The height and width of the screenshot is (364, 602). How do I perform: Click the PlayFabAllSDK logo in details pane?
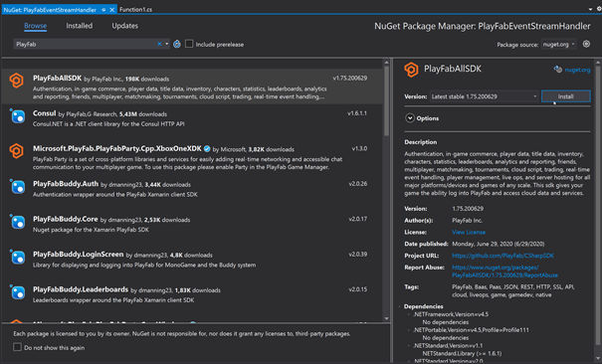click(411, 70)
